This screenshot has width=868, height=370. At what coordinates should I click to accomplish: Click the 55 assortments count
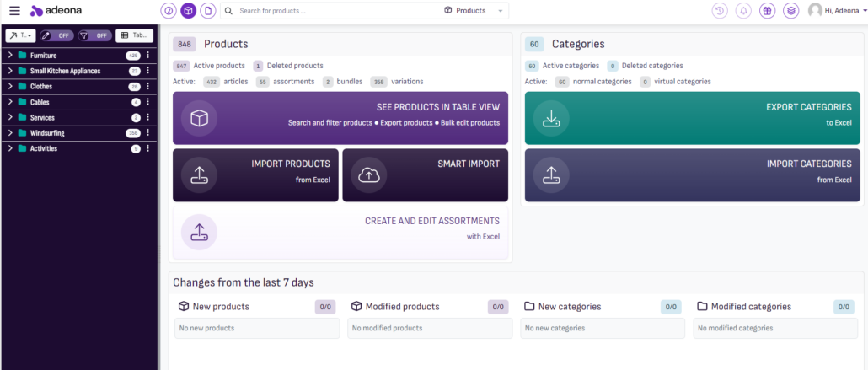pyautogui.click(x=263, y=82)
